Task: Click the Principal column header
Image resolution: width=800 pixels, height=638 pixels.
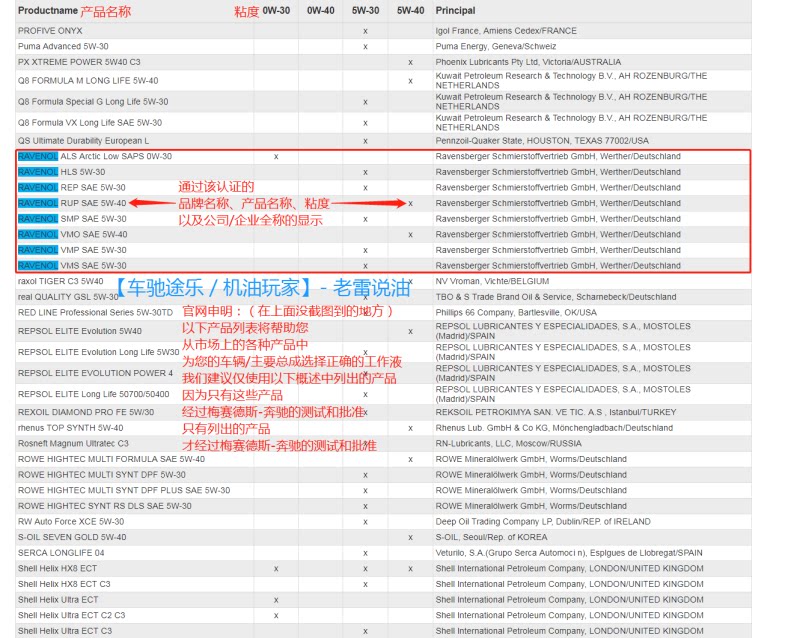Action: pos(455,10)
